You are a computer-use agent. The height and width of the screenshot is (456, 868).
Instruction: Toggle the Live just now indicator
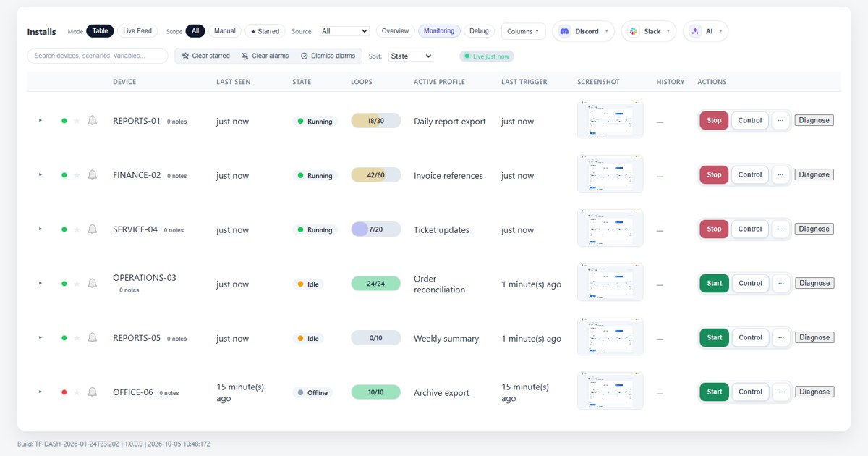[487, 56]
